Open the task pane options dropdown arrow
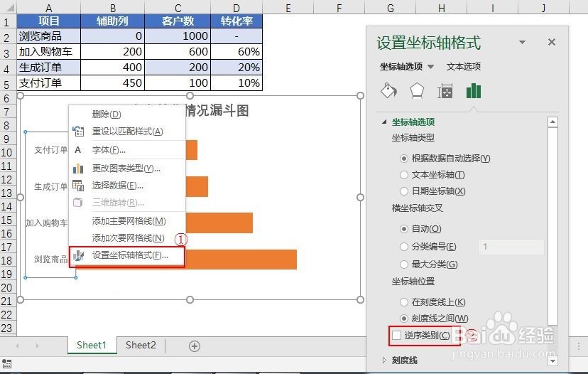Viewport: 588px width, 374px height. [522, 42]
